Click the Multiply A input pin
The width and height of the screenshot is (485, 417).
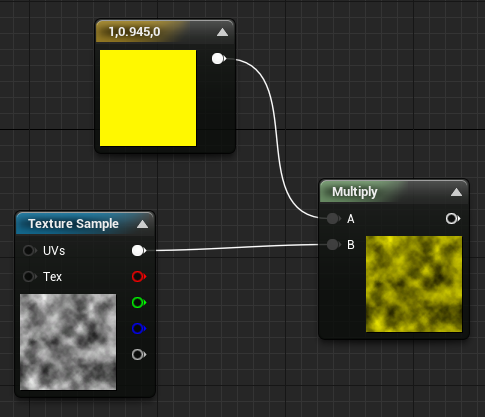tap(333, 219)
